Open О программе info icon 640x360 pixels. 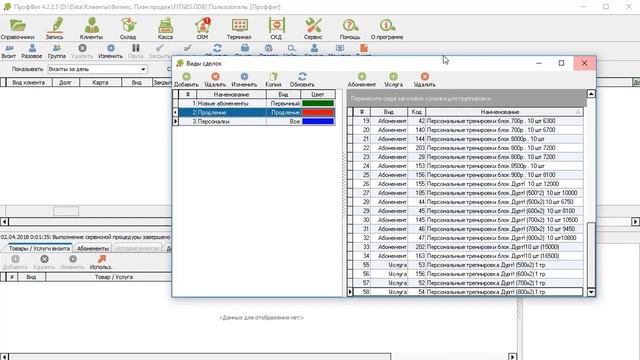coord(387,29)
